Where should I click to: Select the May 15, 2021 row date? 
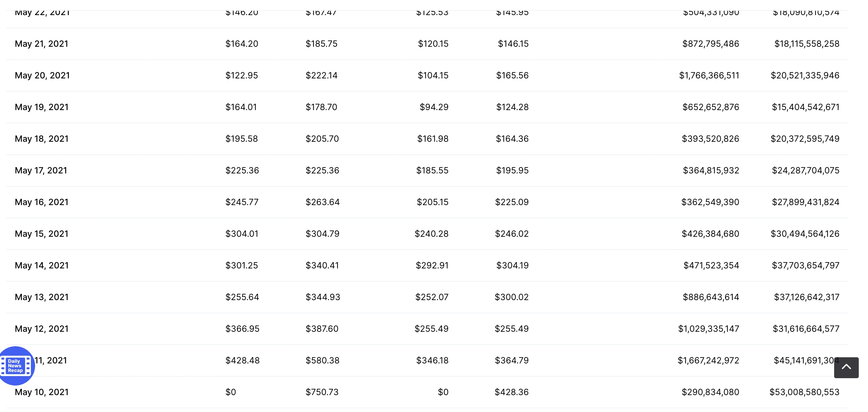42,234
